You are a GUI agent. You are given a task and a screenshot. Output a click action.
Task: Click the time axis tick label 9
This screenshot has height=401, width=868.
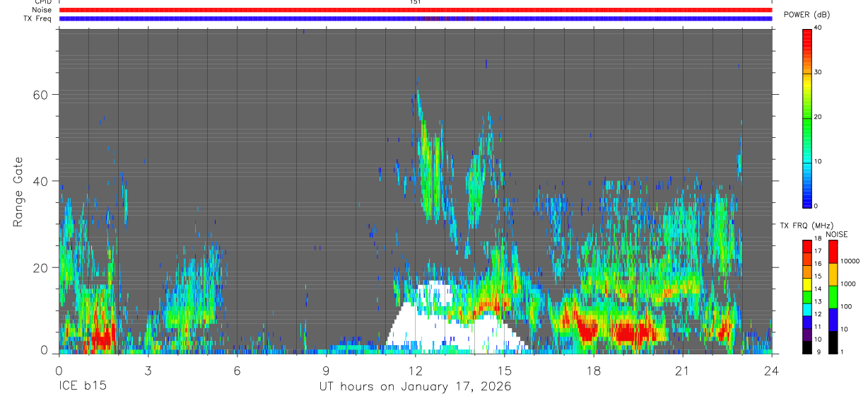(x=326, y=371)
